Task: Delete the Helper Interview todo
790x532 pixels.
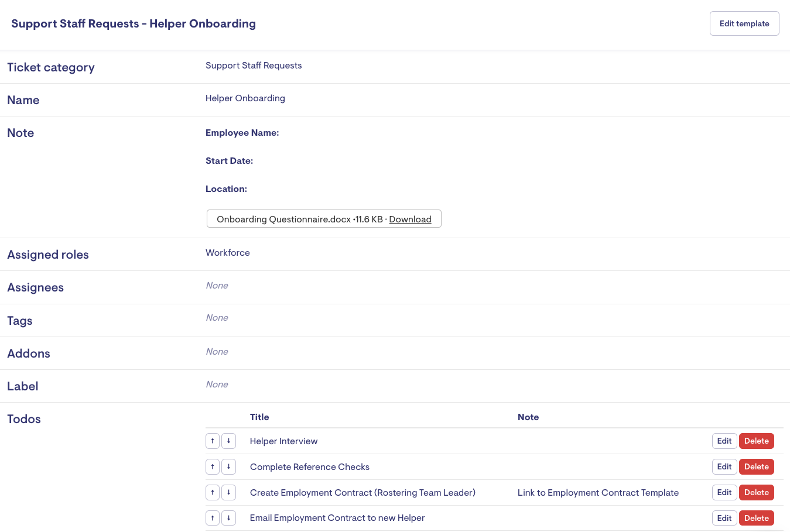Action: (x=756, y=441)
